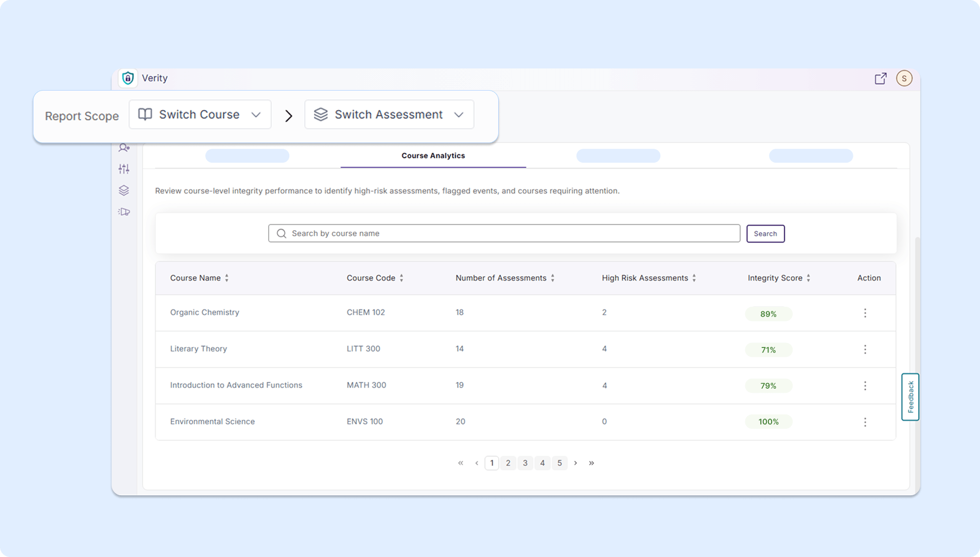980x557 pixels.
Task: Select the Course Analytics tab
Action: click(x=433, y=155)
